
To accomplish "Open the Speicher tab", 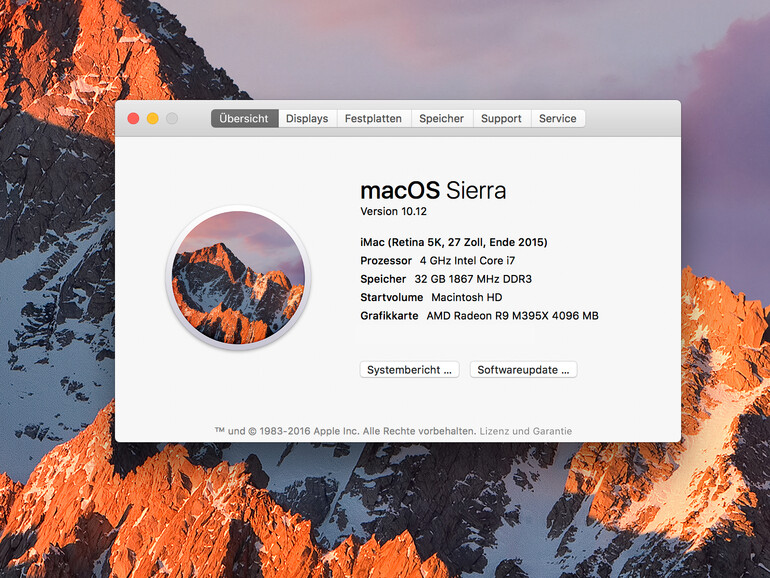I will pos(441,118).
